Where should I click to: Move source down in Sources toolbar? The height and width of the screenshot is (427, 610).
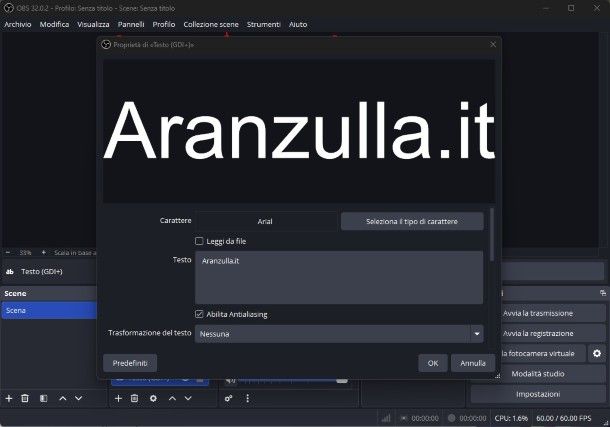(188, 398)
